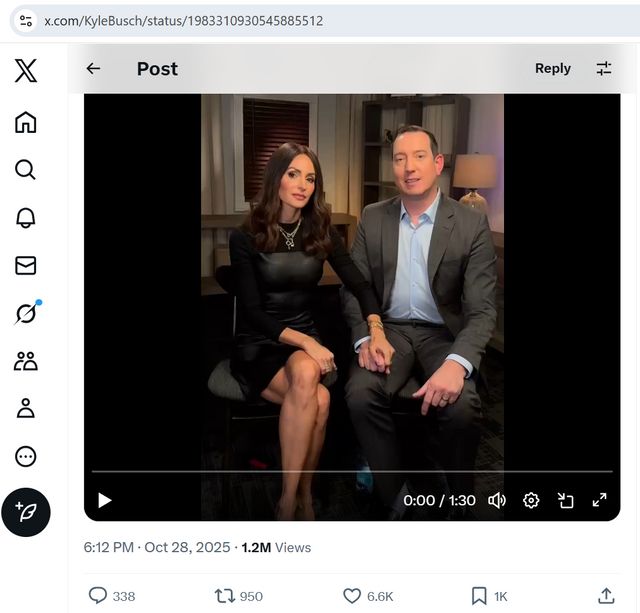Open Grok icon in sidebar
The height and width of the screenshot is (613, 640).
[x=26, y=313]
